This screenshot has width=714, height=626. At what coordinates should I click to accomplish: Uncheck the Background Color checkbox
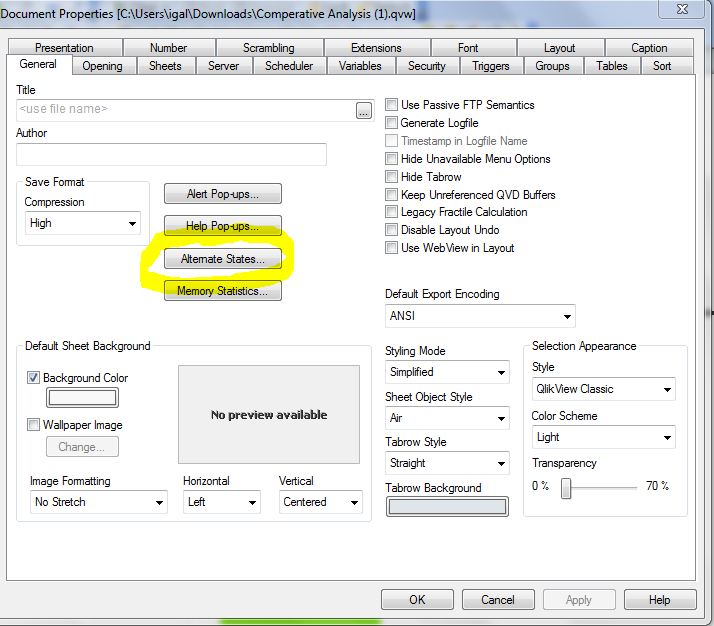[x=35, y=378]
